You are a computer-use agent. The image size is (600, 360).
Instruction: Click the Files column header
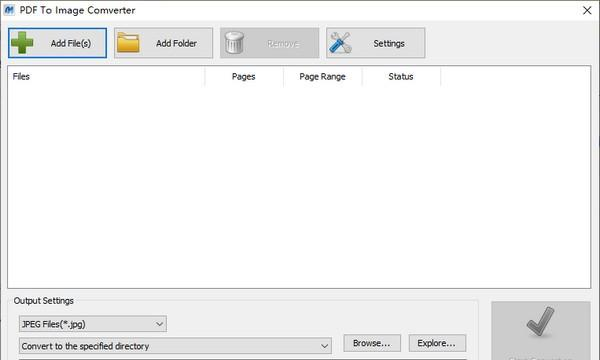point(106,77)
